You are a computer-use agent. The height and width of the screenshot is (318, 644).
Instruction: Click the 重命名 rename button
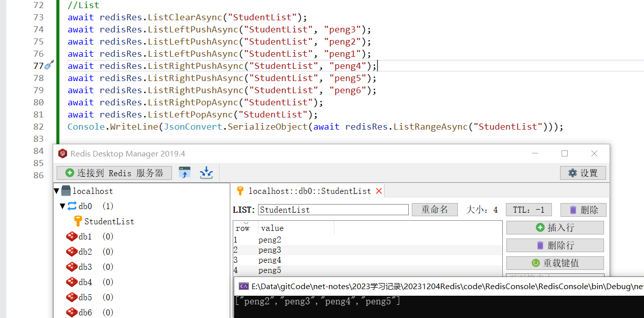click(435, 210)
